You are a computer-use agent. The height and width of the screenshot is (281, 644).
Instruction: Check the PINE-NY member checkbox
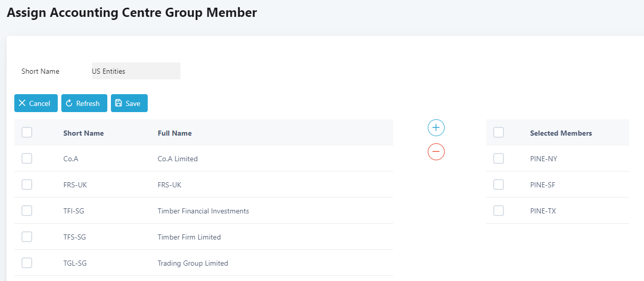click(498, 159)
